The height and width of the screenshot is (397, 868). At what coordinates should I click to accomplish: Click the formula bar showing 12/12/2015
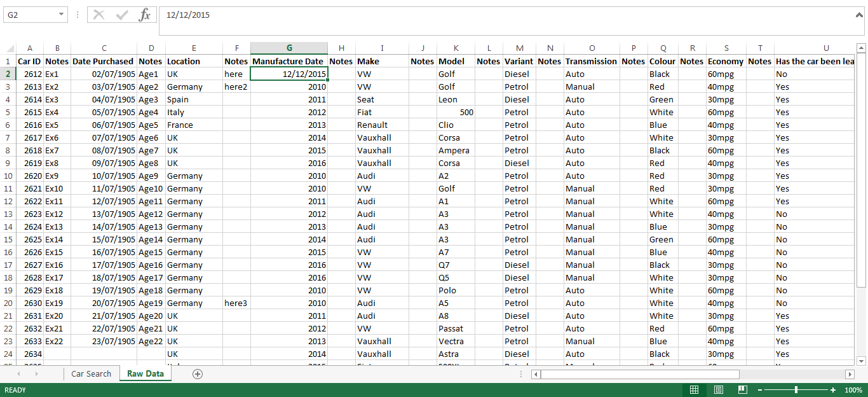pos(505,20)
